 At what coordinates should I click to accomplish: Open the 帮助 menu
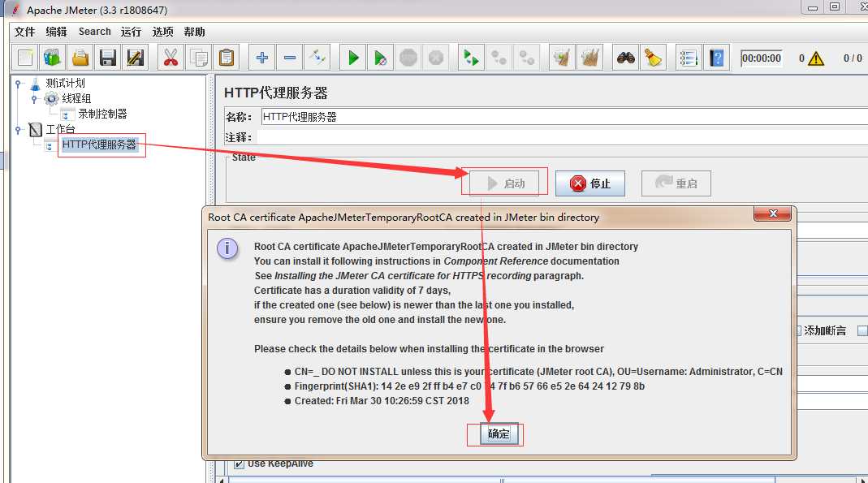pyautogui.click(x=194, y=32)
